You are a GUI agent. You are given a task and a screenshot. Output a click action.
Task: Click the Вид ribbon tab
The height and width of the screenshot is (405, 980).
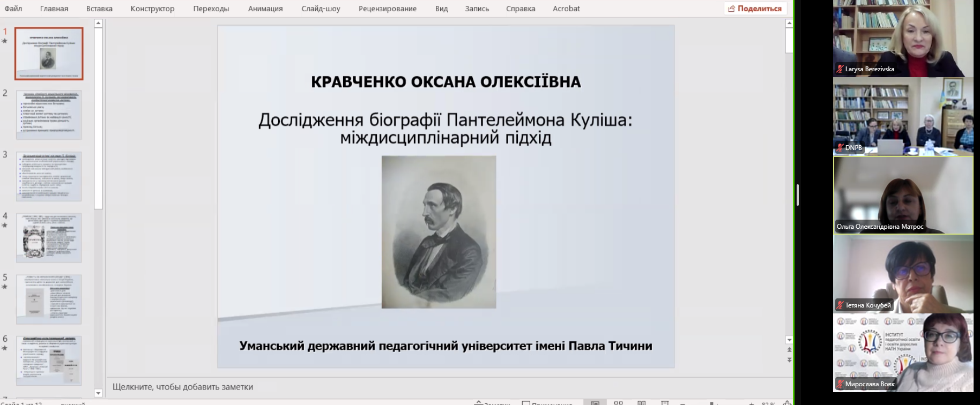(442, 9)
